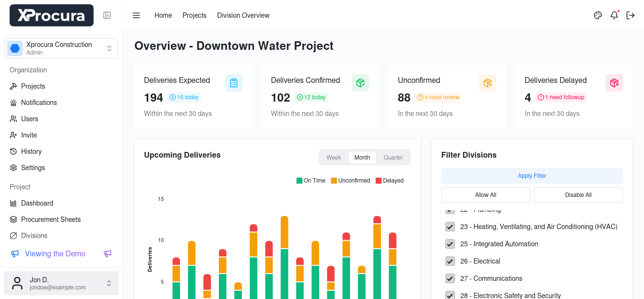Uncheck 25 - Integrated Automation checkbox
Image resolution: width=644 pixels, height=299 pixels.
pos(450,244)
